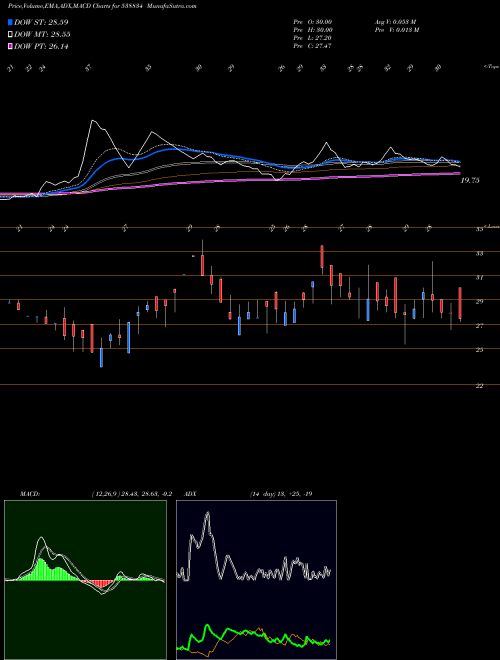Click the highest red candlestick near 33.5

point(322,256)
